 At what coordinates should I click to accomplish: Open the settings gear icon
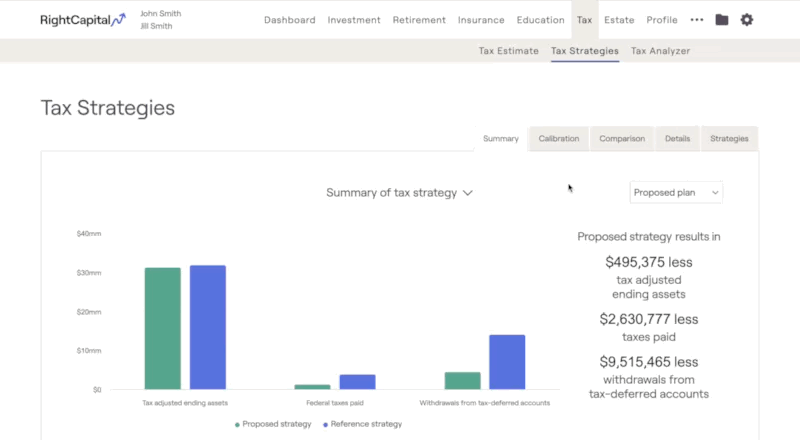tap(747, 20)
